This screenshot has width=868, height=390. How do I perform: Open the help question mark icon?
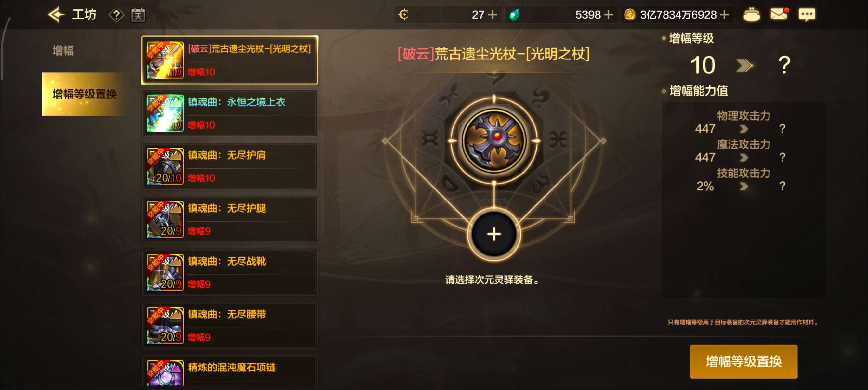(116, 15)
